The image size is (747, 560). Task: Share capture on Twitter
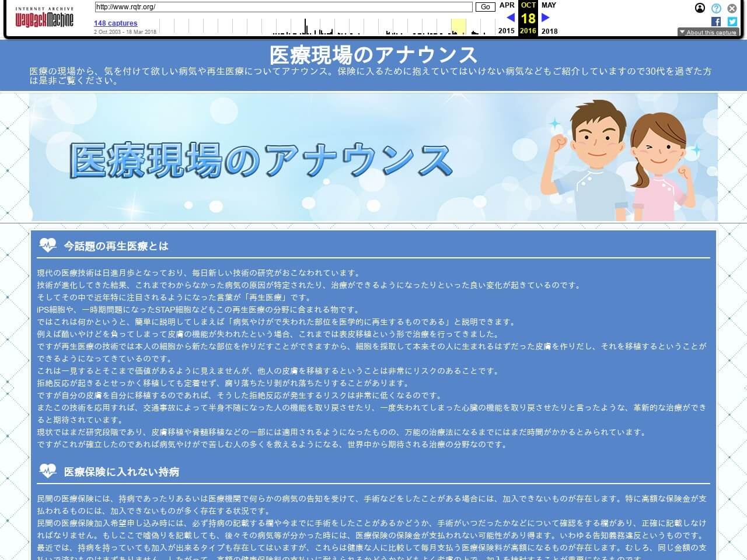[x=732, y=22]
